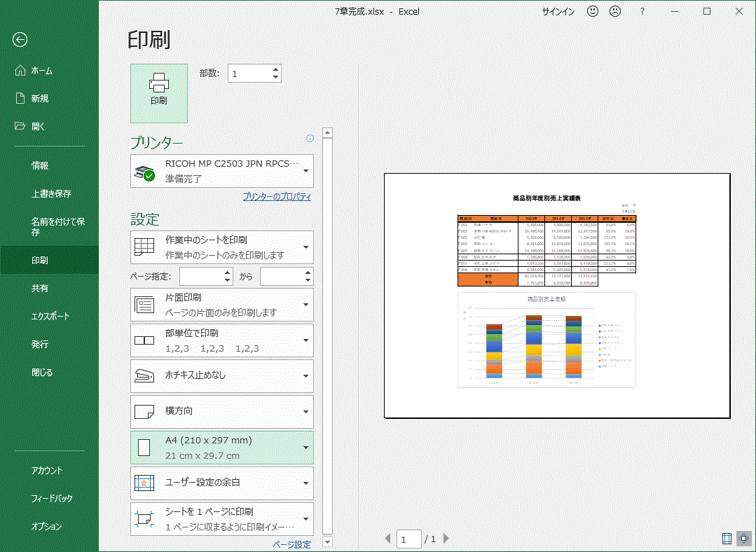Screen dimensions: 756x552
Task: Click the print preview page thumbnail
Action: point(557,296)
